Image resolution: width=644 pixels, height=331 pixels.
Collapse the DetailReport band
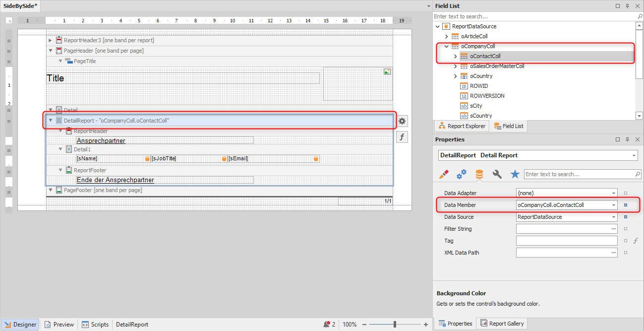point(50,120)
